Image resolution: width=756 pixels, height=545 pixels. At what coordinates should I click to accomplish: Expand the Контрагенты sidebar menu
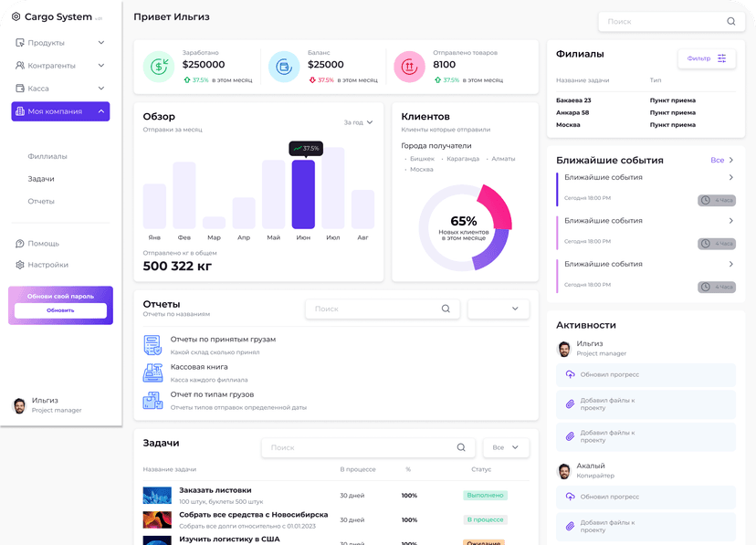(x=60, y=65)
